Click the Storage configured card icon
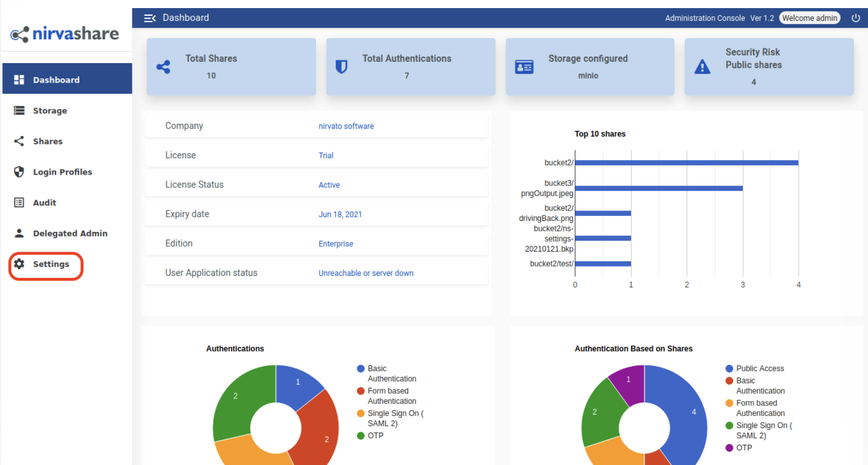Viewport: 868px width, 465px height. coord(524,67)
